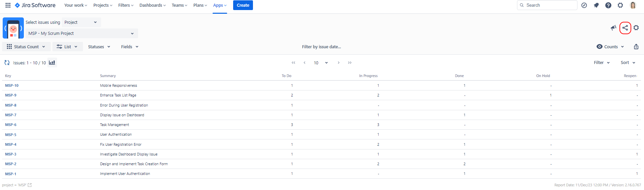Click the blue Create button
This screenshot has width=644, height=190.
click(243, 5)
